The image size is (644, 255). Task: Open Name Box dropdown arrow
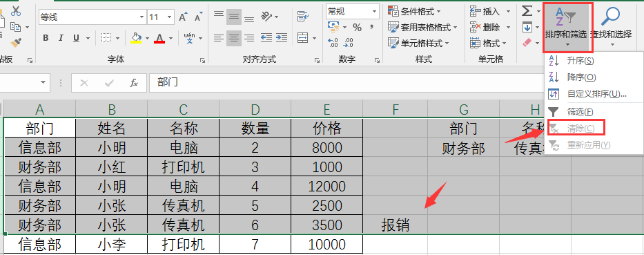point(43,83)
